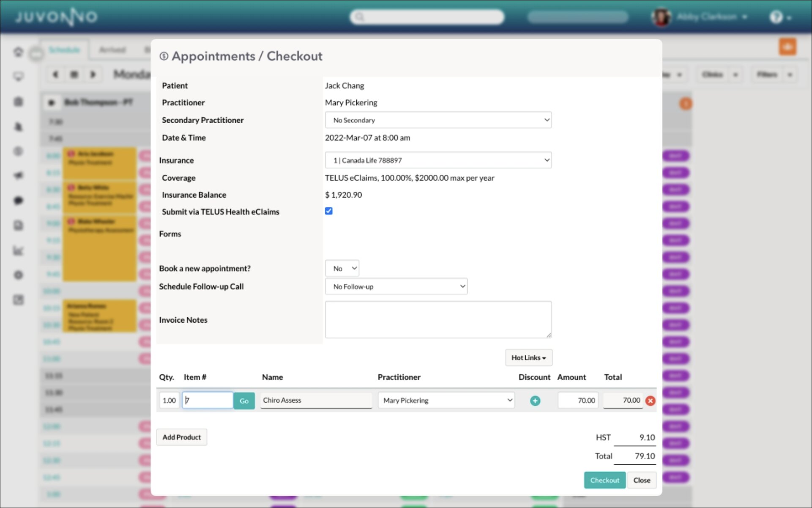
Task: Expand the Canada Life insurance dropdown
Action: [438, 160]
